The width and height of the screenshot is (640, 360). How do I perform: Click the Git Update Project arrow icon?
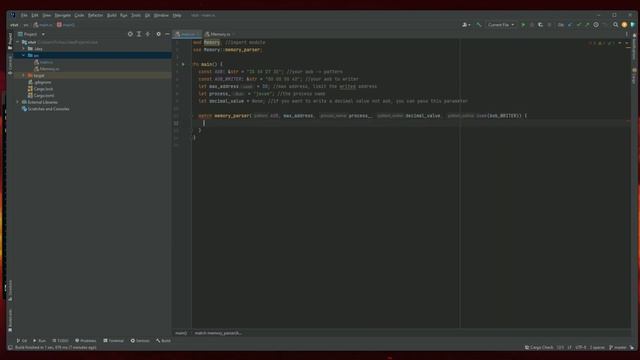(570, 25)
